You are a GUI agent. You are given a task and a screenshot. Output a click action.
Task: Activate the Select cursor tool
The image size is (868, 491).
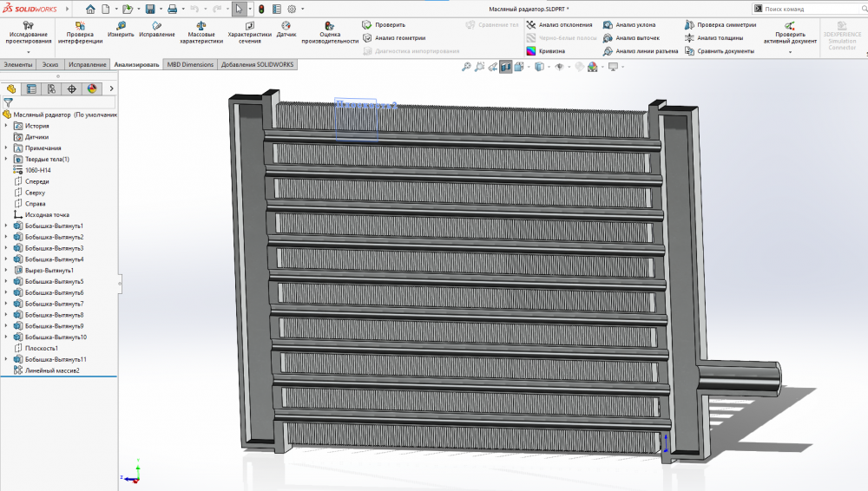click(240, 9)
